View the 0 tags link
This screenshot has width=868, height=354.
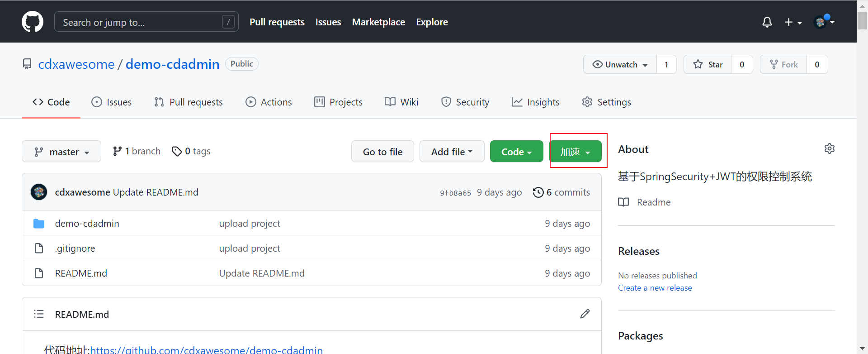pos(191,151)
